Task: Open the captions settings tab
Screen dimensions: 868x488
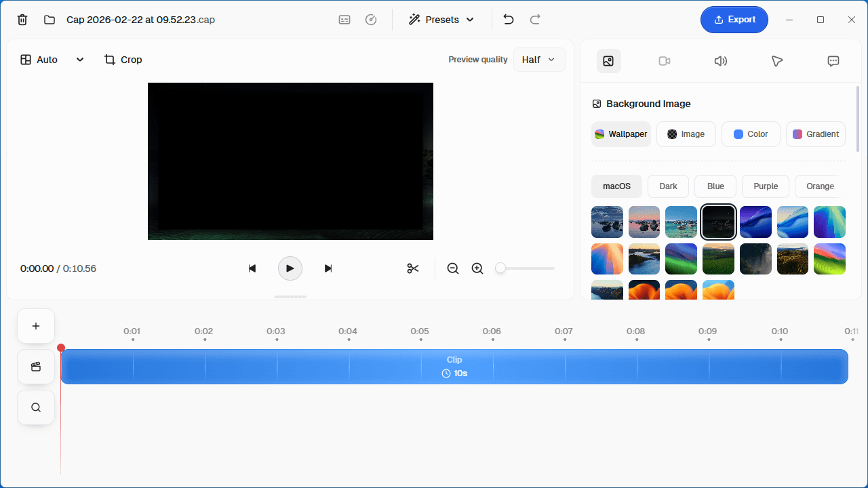Action: coord(833,61)
